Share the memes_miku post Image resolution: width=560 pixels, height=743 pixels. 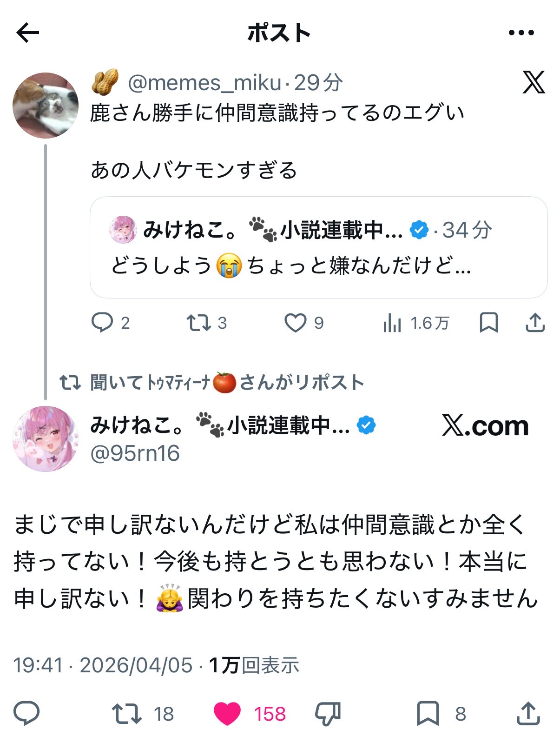(535, 323)
